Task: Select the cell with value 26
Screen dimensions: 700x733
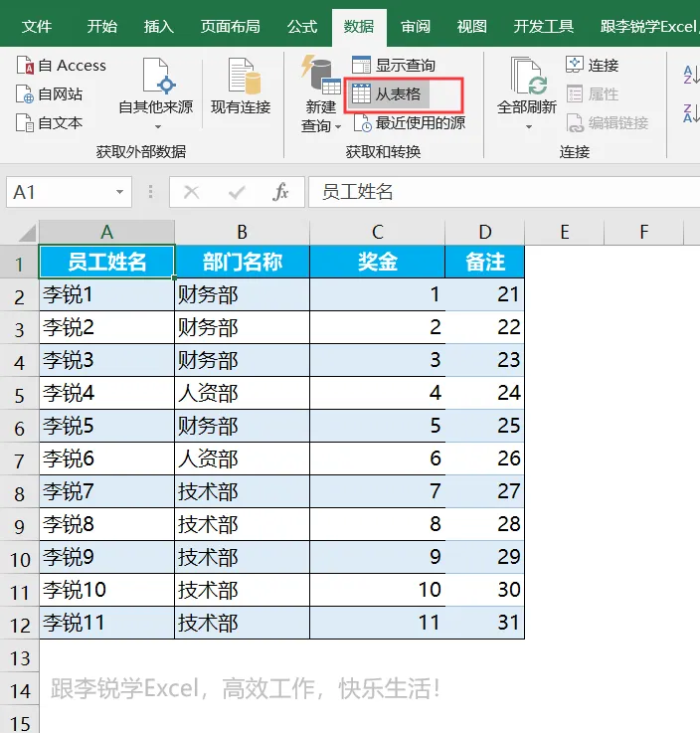Action: 485,459
